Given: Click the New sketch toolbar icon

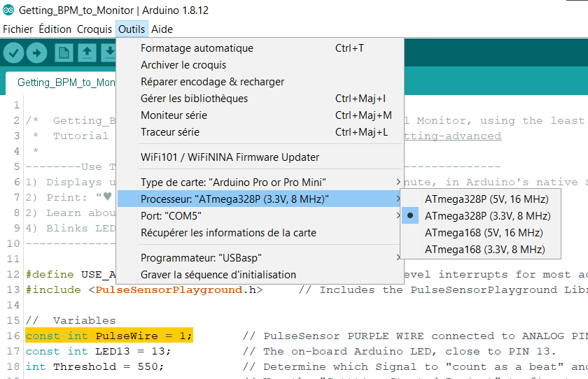Looking at the screenshot, I should (x=64, y=53).
